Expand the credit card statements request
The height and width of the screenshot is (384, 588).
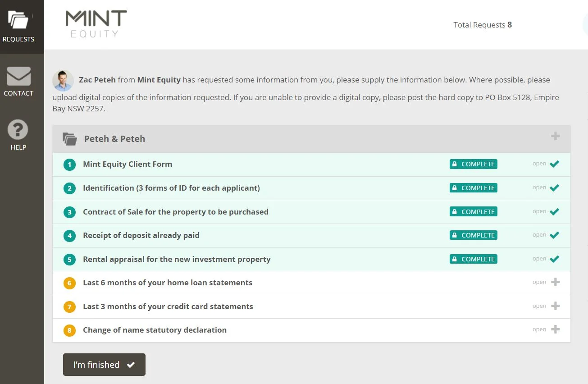click(x=556, y=306)
